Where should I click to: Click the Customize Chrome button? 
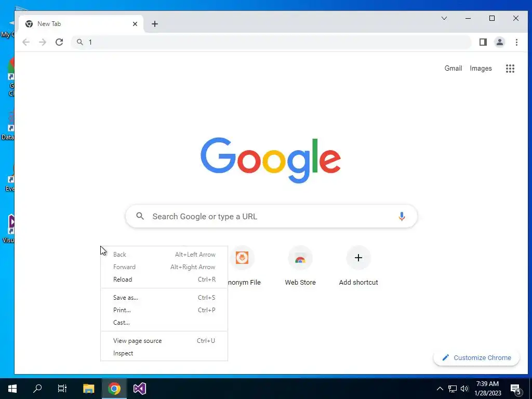[x=476, y=357]
